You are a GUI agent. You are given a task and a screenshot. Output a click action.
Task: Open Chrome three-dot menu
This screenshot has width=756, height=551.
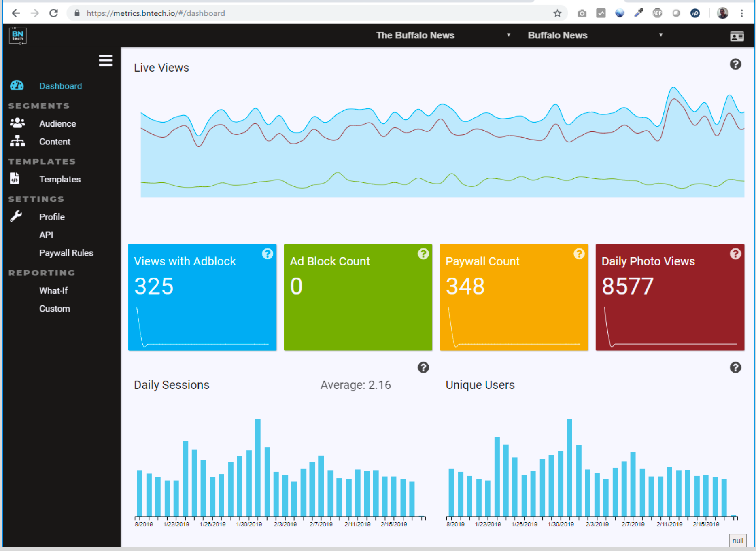point(741,13)
